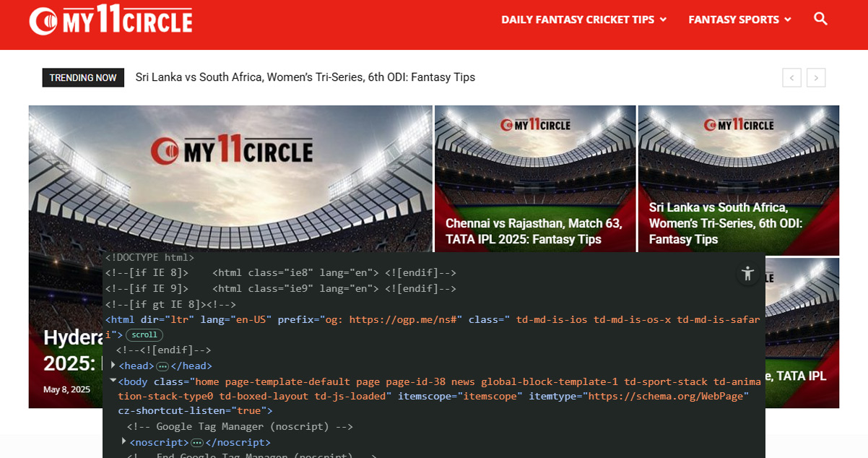Open Sri Lanka vs South Africa tile article

pos(725,223)
